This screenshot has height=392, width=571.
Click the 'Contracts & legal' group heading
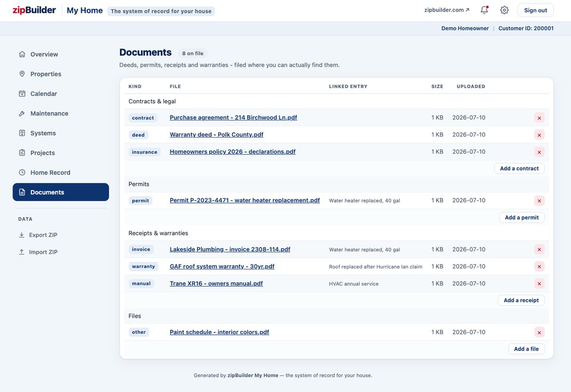(x=152, y=101)
